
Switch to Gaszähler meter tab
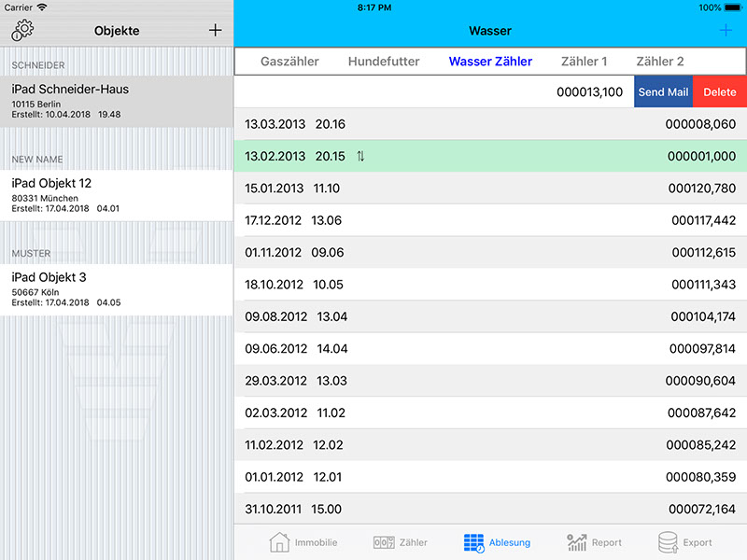[289, 62]
